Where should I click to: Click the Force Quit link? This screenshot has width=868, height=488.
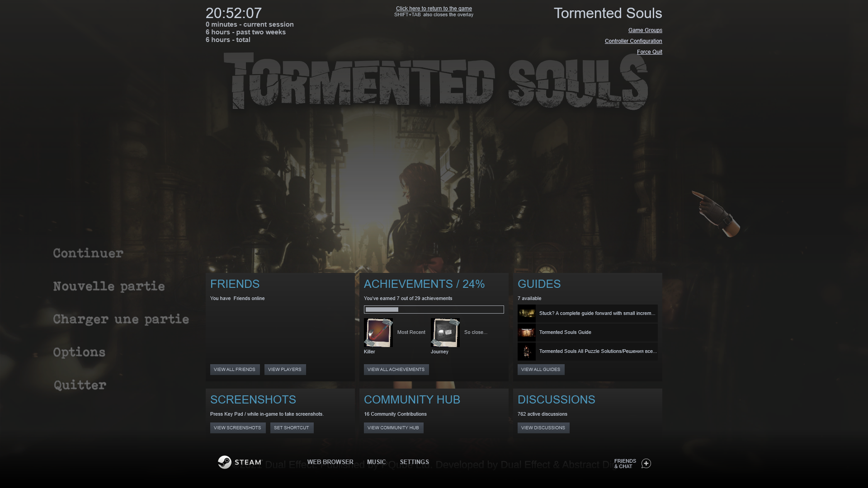click(x=650, y=52)
